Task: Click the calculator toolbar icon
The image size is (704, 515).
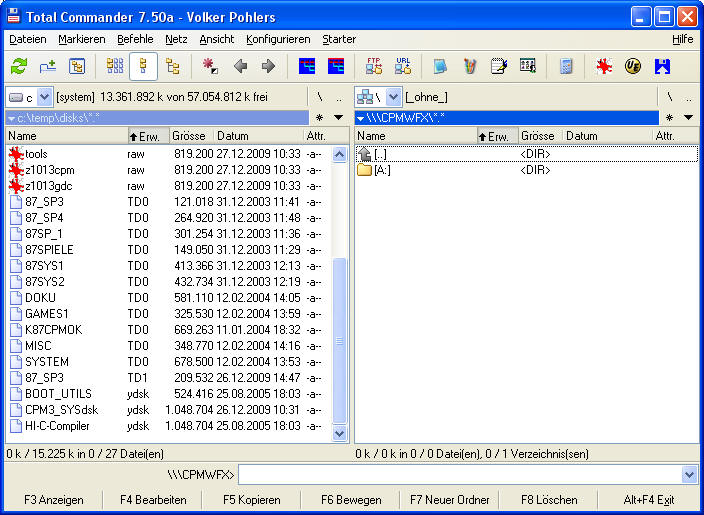Action: coord(566,66)
